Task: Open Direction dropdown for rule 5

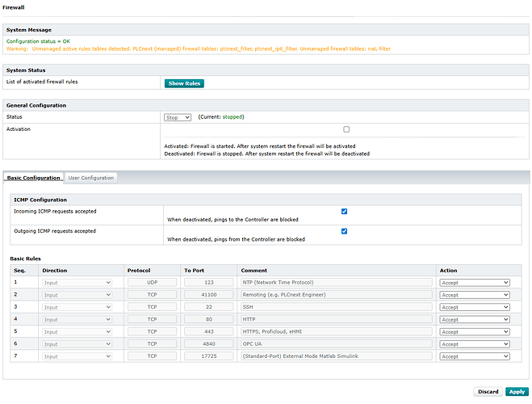Action: (x=77, y=331)
